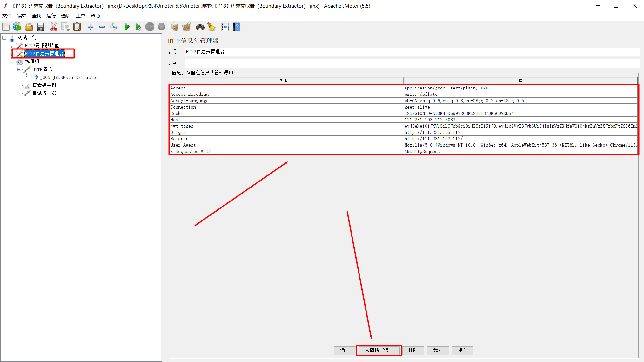Click the 111.231.103.117:8083 Host value
The width and height of the screenshot is (644, 362).
(x=520, y=120)
